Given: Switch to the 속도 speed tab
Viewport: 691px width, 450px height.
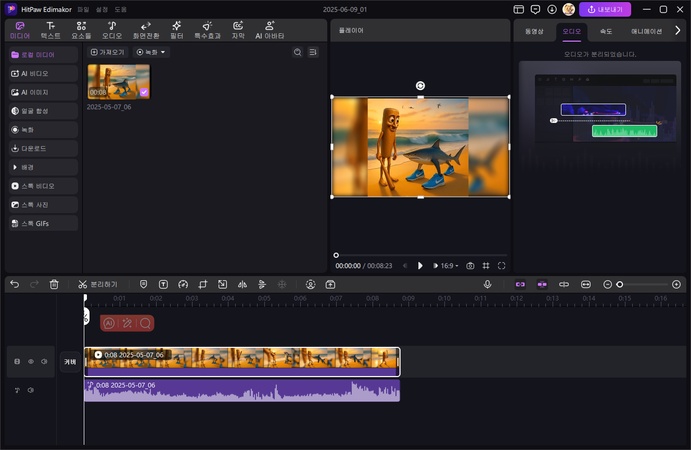Looking at the screenshot, I should pos(606,31).
